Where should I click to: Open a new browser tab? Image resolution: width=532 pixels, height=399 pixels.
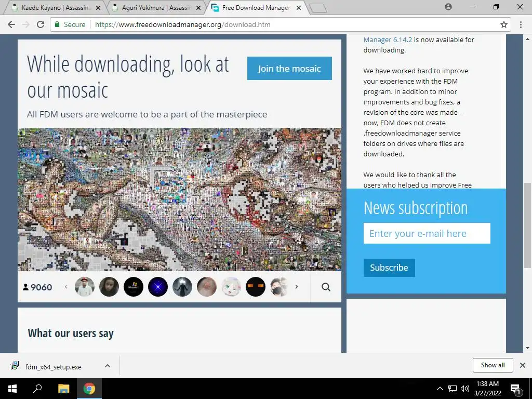(x=318, y=8)
